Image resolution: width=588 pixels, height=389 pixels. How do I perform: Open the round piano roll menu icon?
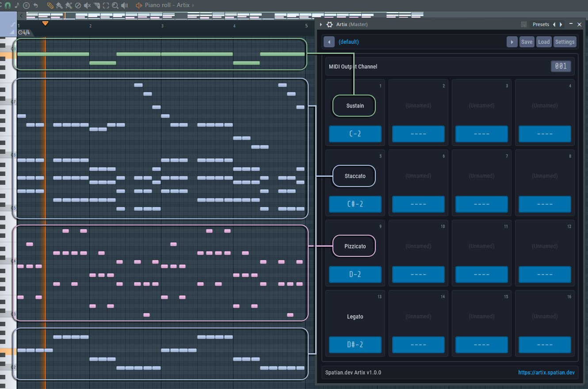pos(26,5)
